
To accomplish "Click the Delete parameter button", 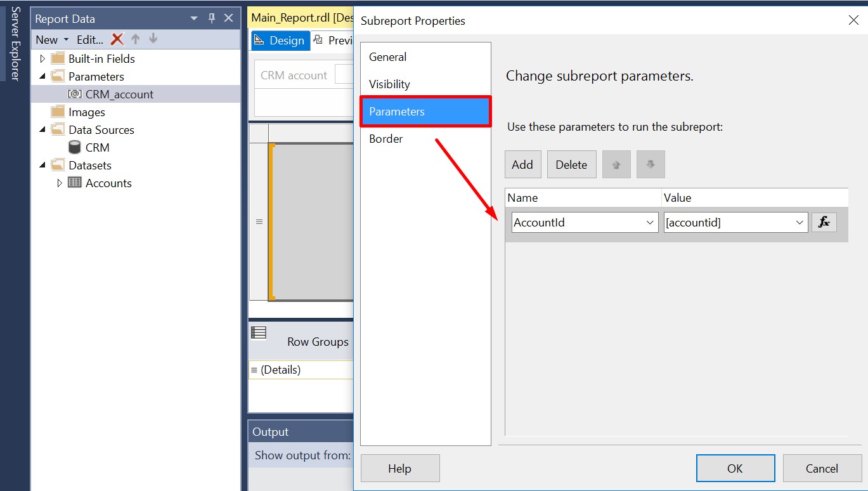I will 571,164.
